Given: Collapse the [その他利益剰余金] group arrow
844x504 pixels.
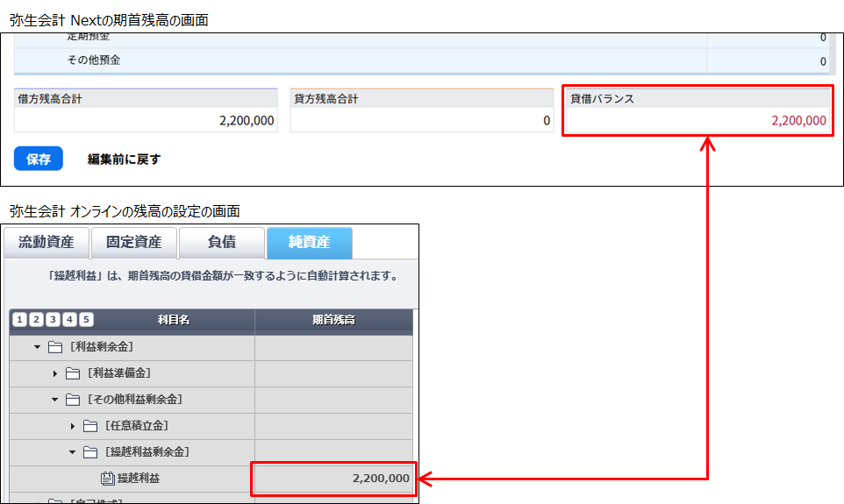Looking at the screenshot, I should click(x=55, y=400).
